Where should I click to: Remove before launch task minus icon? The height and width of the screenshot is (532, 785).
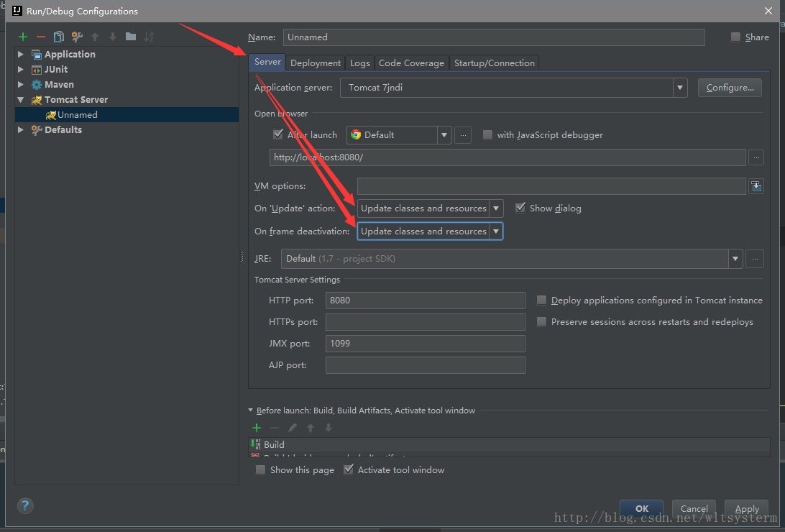(x=275, y=428)
